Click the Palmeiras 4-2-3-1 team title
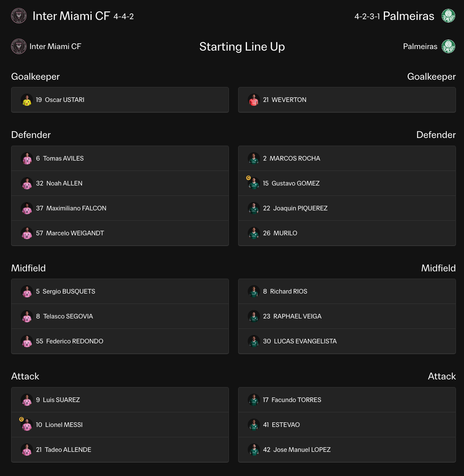The width and height of the screenshot is (464, 476). pyautogui.click(x=394, y=16)
